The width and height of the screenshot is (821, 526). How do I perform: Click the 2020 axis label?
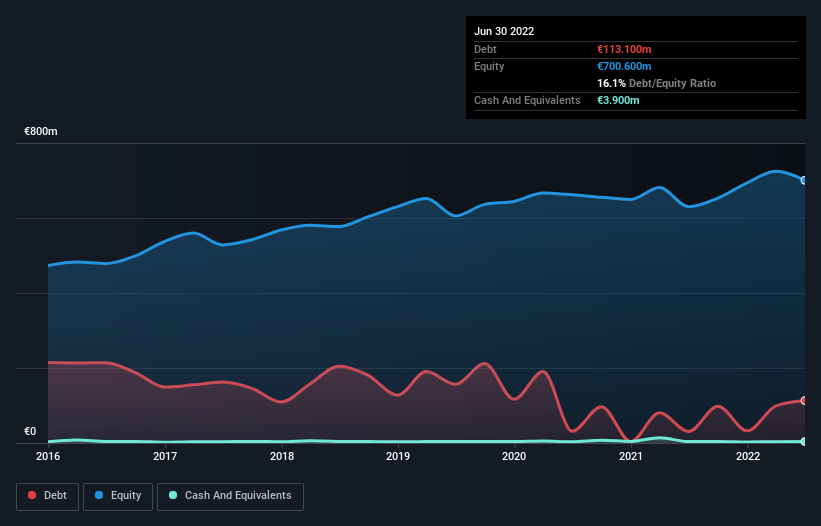(x=514, y=456)
